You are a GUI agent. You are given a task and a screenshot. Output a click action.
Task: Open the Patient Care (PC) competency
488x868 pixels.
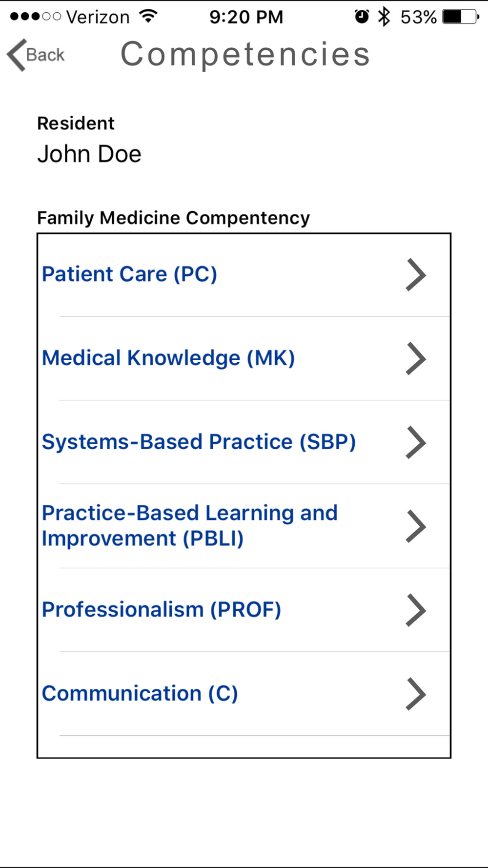click(129, 274)
